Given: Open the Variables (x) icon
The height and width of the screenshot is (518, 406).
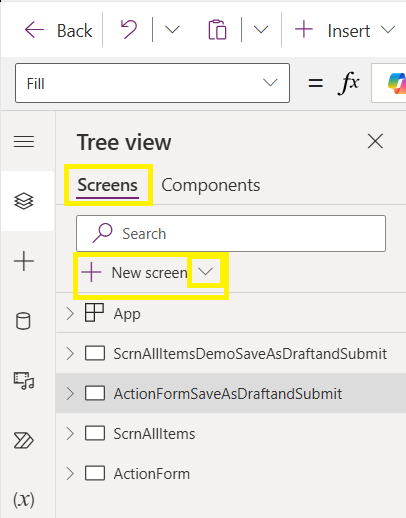Looking at the screenshot, I should click(x=24, y=500).
